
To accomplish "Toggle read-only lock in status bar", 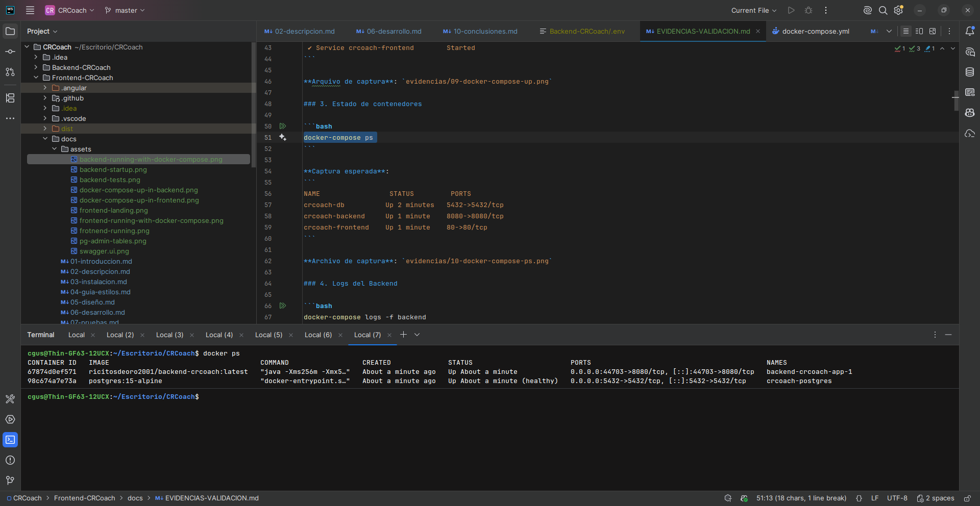I will 967,498.
